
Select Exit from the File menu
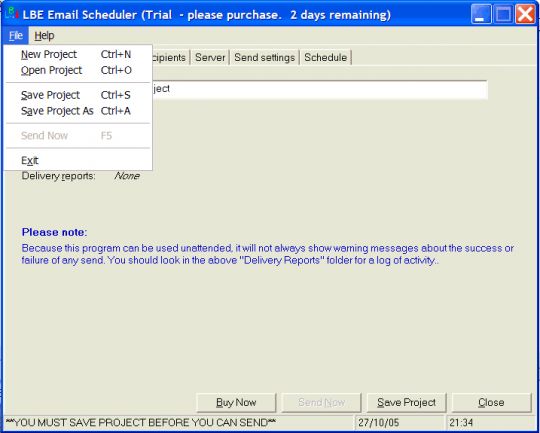click(78, 161)
